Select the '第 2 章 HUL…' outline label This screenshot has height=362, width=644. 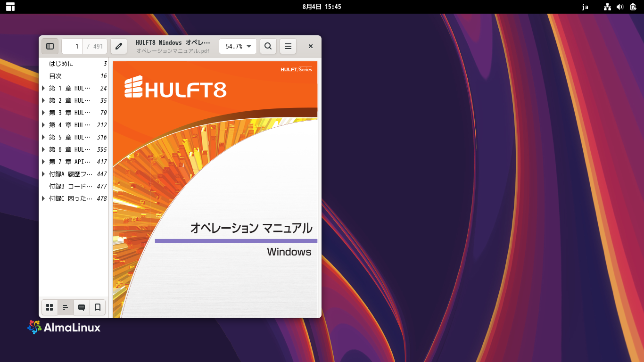(x=70, y=100)
